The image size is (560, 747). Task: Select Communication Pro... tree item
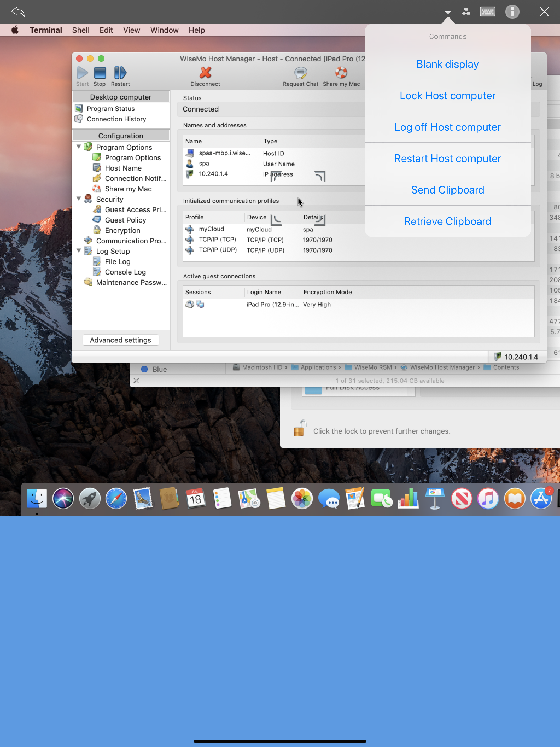(131, 241)
